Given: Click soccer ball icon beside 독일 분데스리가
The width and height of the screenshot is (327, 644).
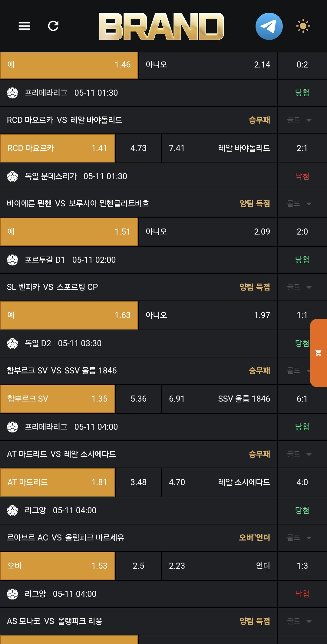Looking at the screenshot, I should click(12, 176).
